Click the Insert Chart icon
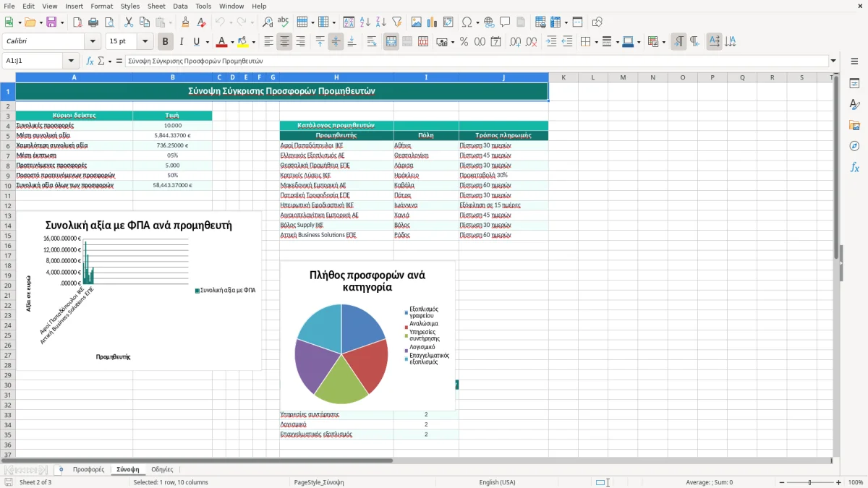 point(433,22)
